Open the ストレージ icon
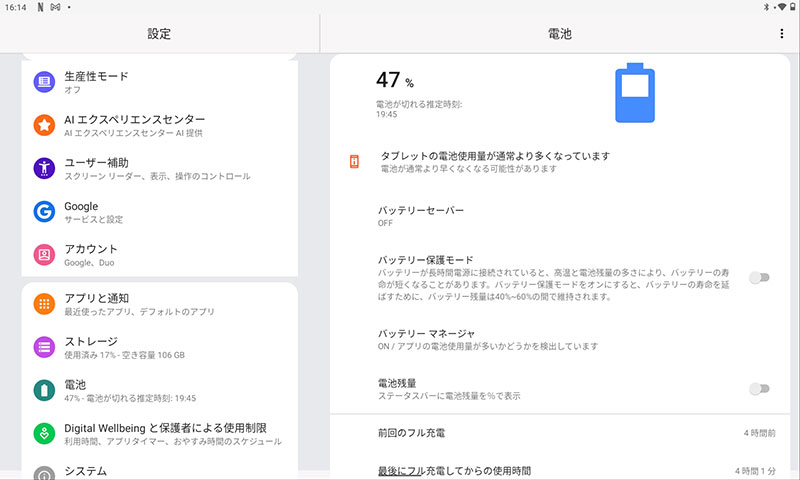This screenshot has width=800, height=480. (x=44, y=347)
